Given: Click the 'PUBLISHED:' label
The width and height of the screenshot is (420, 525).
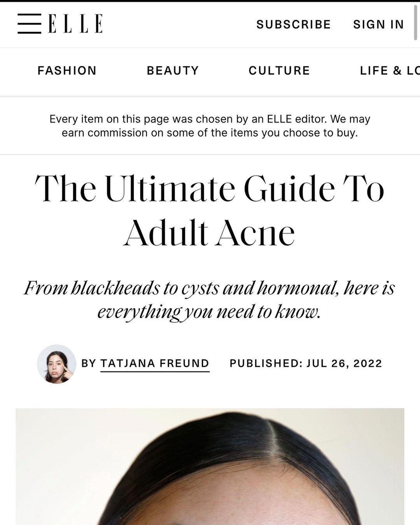Looking at the screenshot, I should (266, 363).
